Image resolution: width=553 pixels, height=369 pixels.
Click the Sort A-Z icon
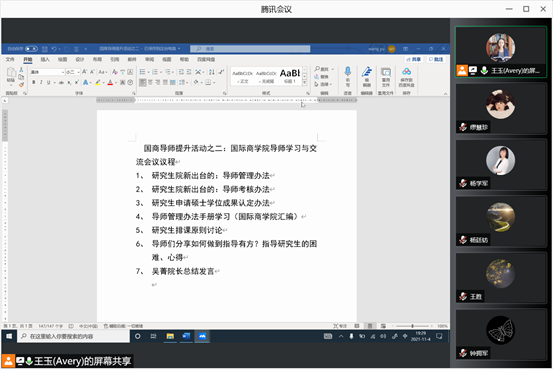(x=212, y=72)
